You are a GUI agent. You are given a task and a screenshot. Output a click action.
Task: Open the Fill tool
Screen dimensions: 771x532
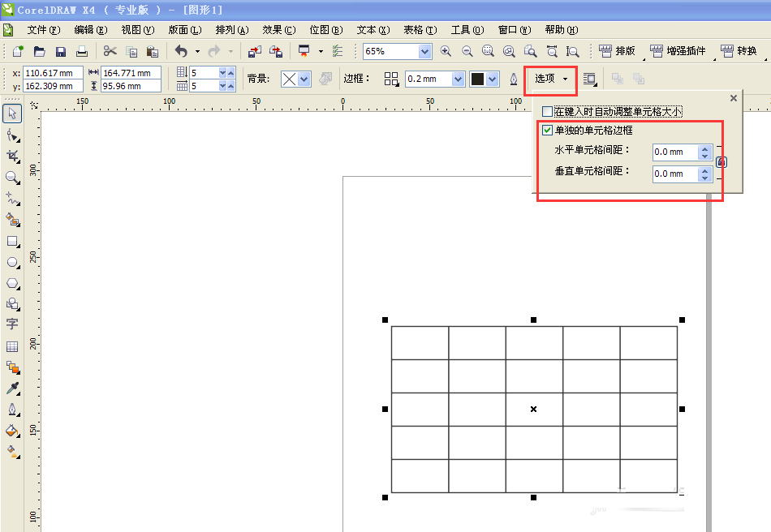point(12,430)
